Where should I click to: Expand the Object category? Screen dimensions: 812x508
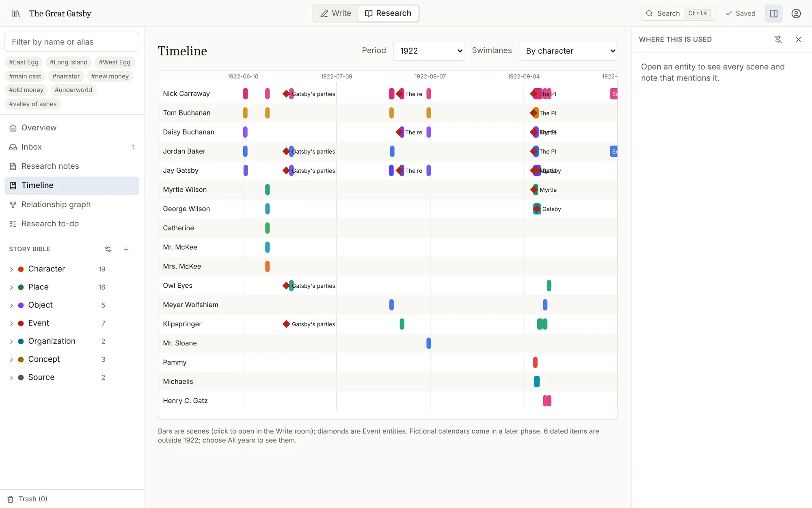click(11, 305)
